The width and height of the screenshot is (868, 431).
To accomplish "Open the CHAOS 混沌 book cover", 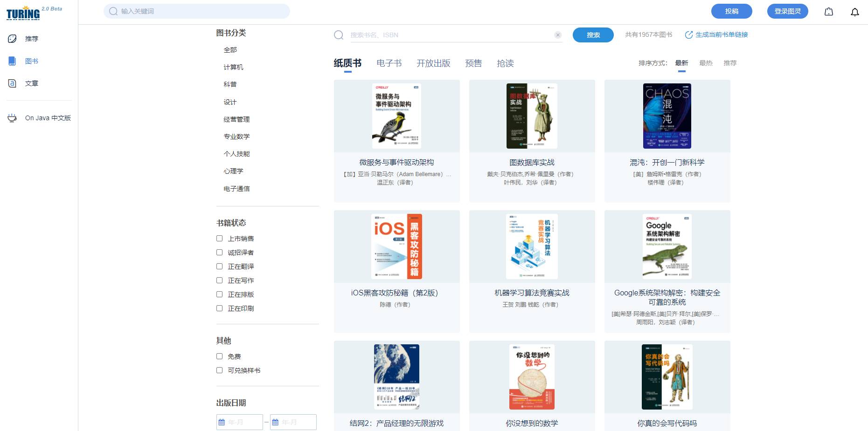I will (667, 116).
